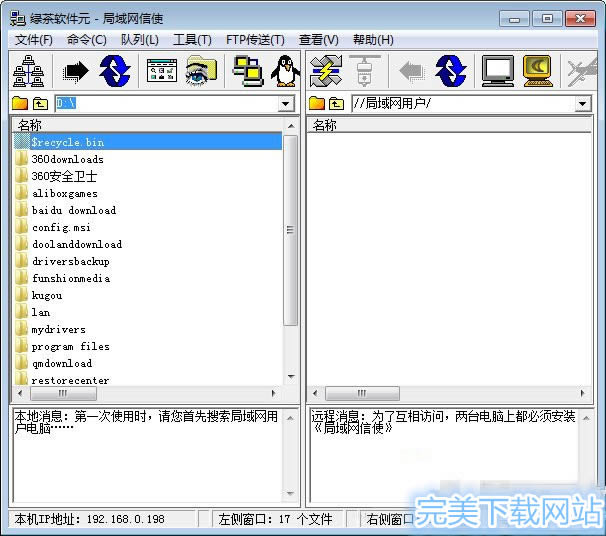This screenshot has width=606, height=536.
Task: Select the kugou folder
Action: click(x=46, y=295)
